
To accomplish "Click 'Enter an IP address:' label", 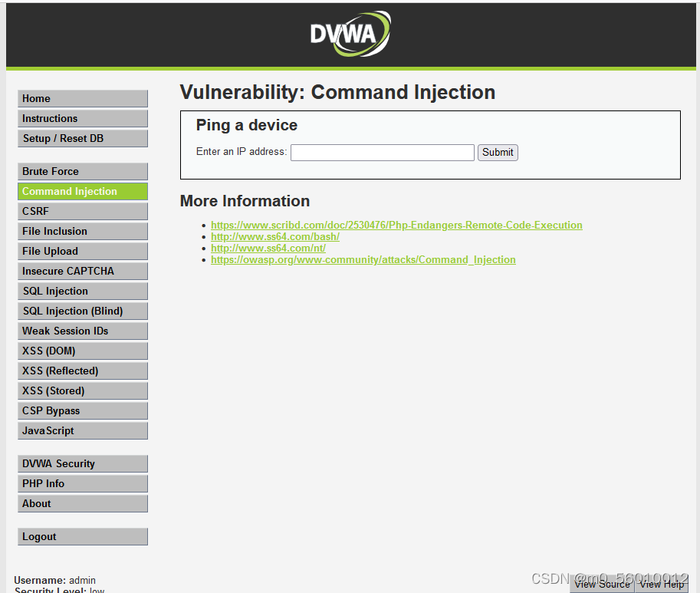I will (x=242, y=152).
